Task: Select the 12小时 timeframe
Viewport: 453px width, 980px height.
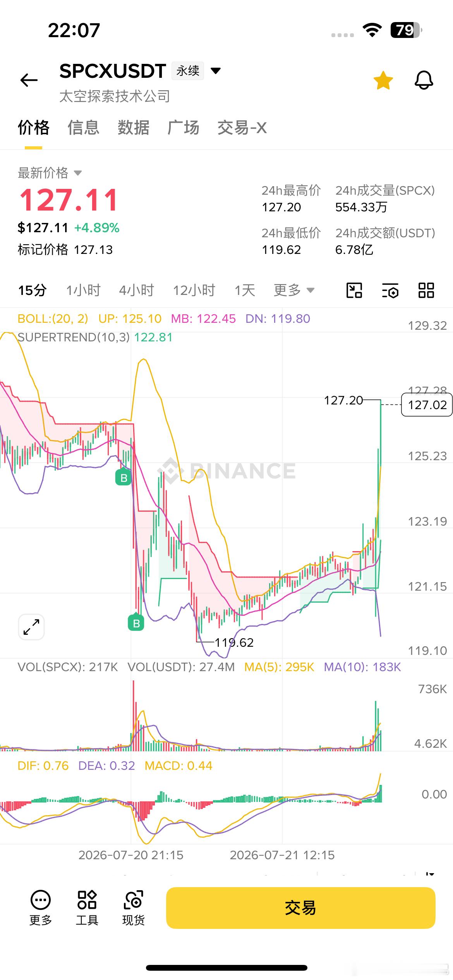Action: [x=194, y=290]
